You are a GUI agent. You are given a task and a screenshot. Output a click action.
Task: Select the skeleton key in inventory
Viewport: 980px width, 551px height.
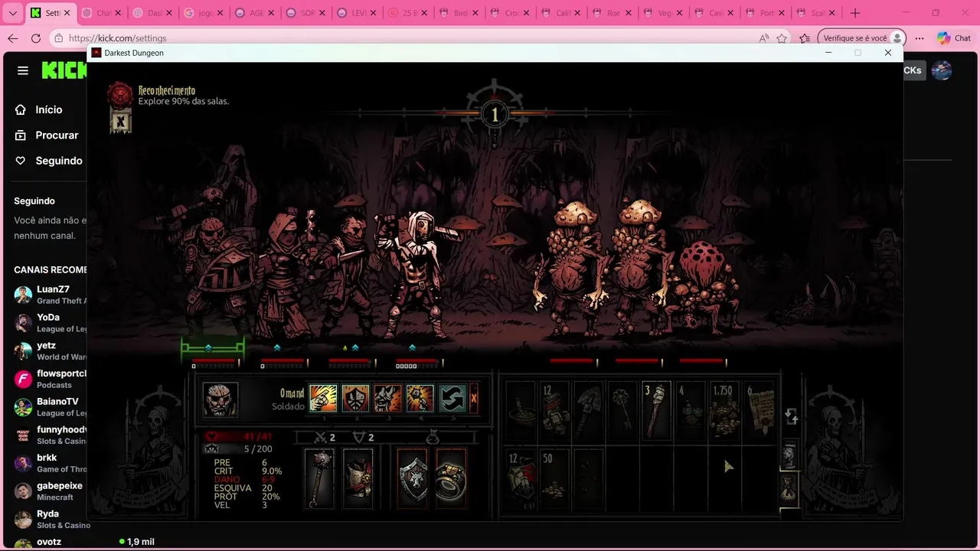coord(622,410)
